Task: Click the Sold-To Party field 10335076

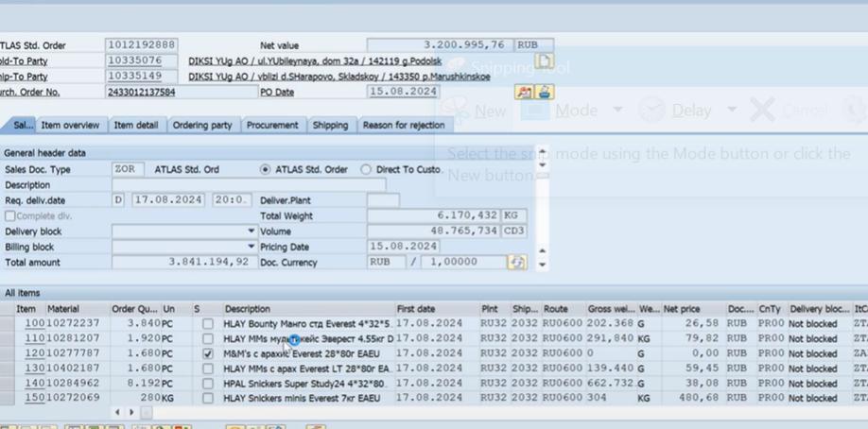Action: coord(141,60)
